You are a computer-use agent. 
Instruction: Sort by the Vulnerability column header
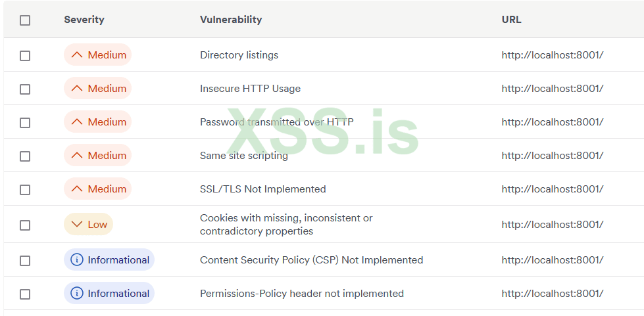pos(231,20)
